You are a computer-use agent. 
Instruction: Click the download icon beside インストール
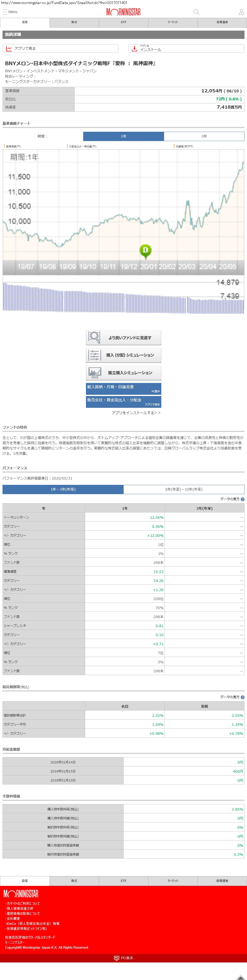[134, 49]
